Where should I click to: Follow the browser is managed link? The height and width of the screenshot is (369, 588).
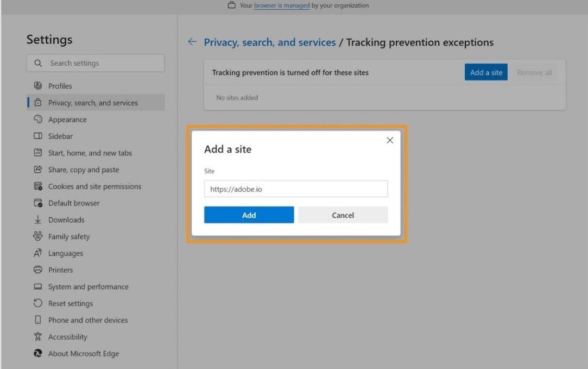click(282, 5)
